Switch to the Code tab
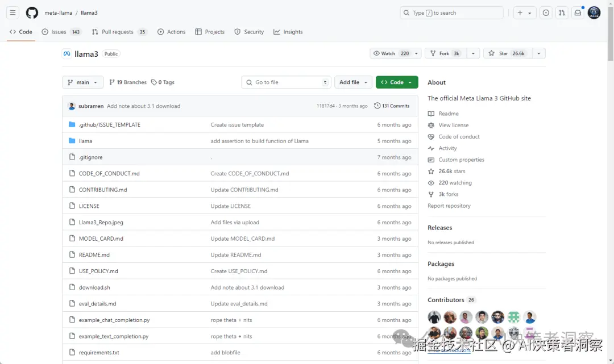614x364 pixels. pos(21,32)
